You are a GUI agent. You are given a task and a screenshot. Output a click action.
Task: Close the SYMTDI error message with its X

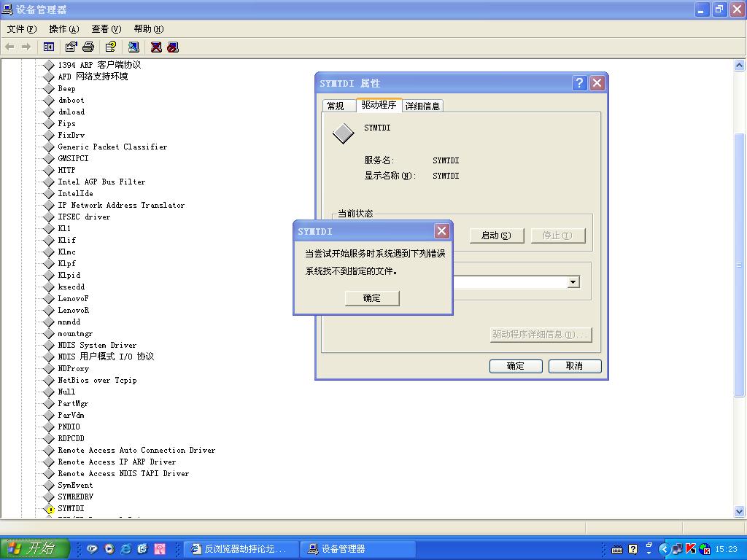pyautogui.click(x=441, y=231)
